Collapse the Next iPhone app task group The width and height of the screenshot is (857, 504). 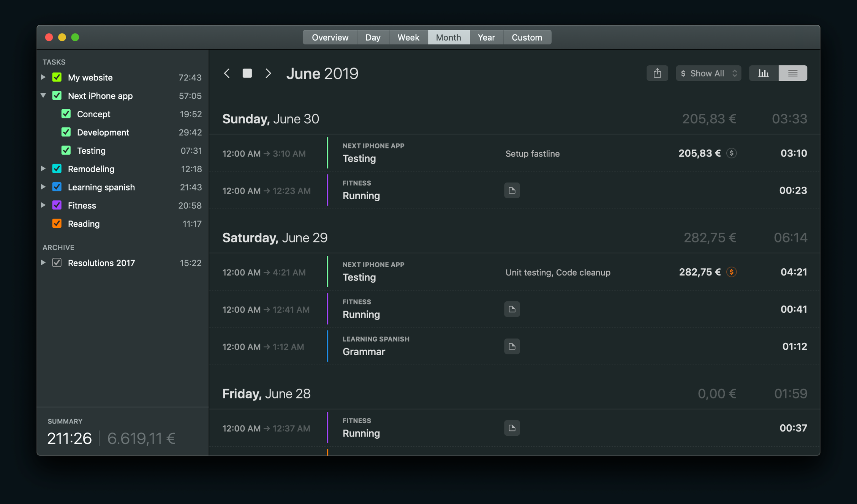point(43,96)
